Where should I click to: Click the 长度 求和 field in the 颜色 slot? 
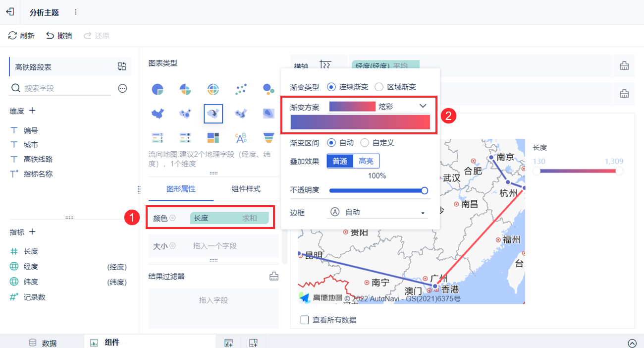pyautogui.click(x=229, y=218)
